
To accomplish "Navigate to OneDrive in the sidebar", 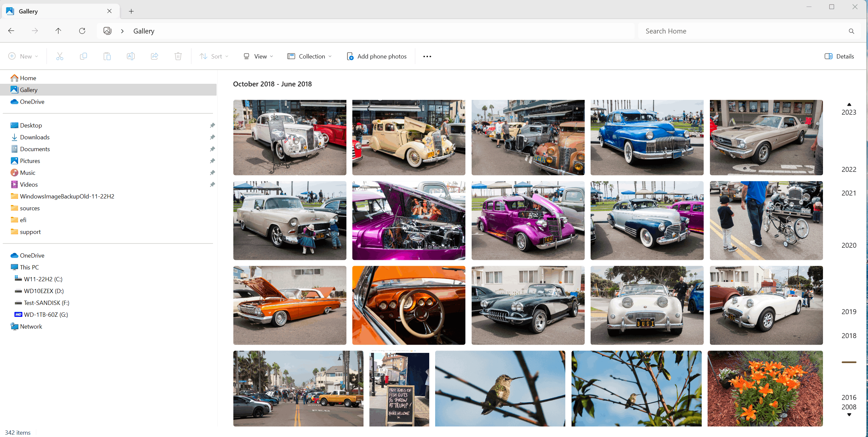I will tap(32, 102).
